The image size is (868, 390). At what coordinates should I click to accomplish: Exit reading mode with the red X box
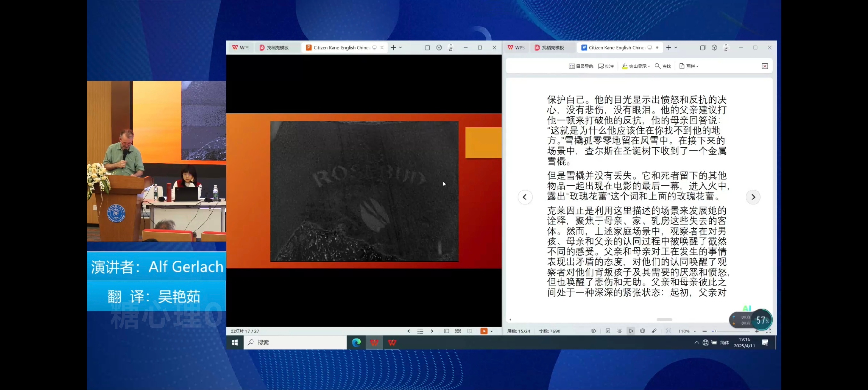(765, 66)
